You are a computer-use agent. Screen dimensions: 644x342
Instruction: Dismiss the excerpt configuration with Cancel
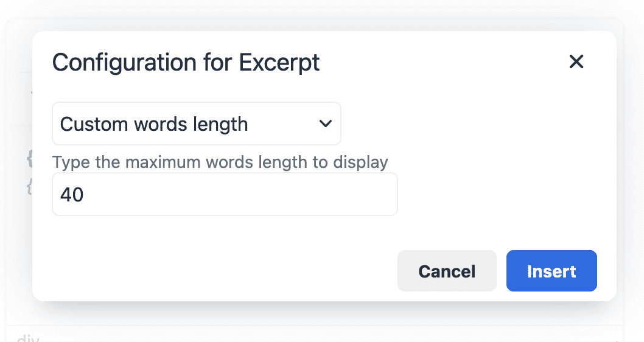click(x=447, y=271)
